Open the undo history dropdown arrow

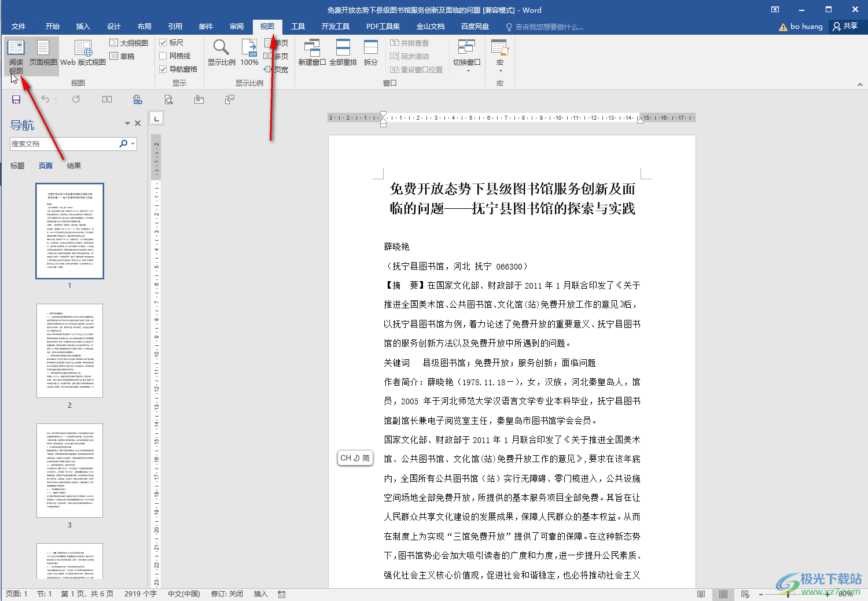click(x=56, y=99)
